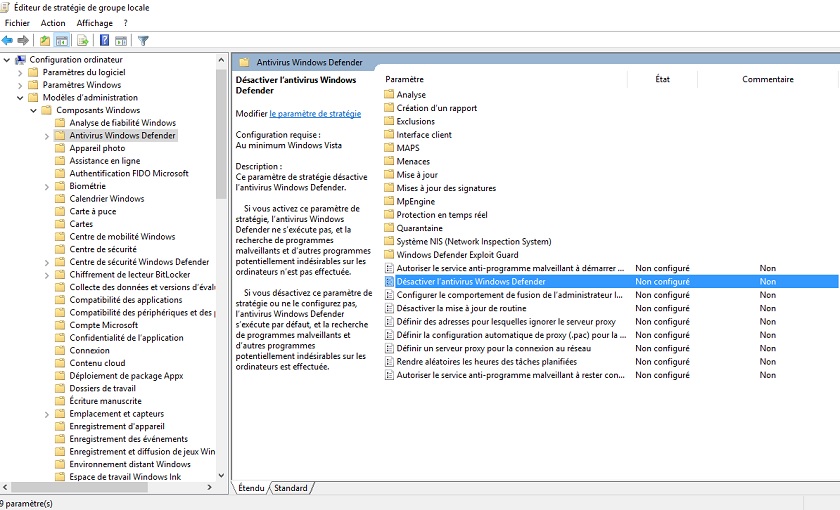840x510 pixels.
Task: Select Compte Microsoft in the tree
Action: [103, 325]
